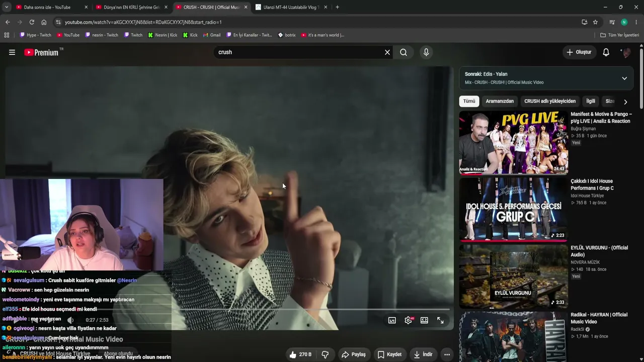Open the 'Tüm Yer İşaretleri' bookmarks folder
Screen dimensions: 644x362
pyautogui.click(x=620, y=35)
